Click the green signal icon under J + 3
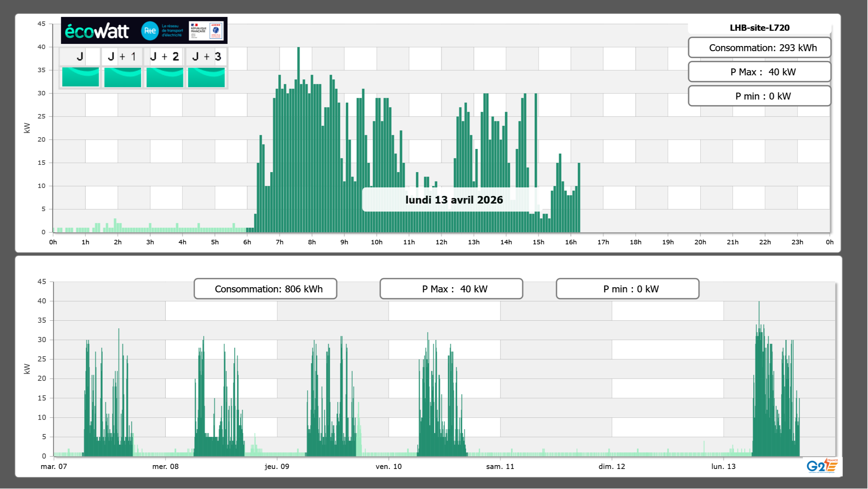This screenshot has width=868, height=489. 206,77
